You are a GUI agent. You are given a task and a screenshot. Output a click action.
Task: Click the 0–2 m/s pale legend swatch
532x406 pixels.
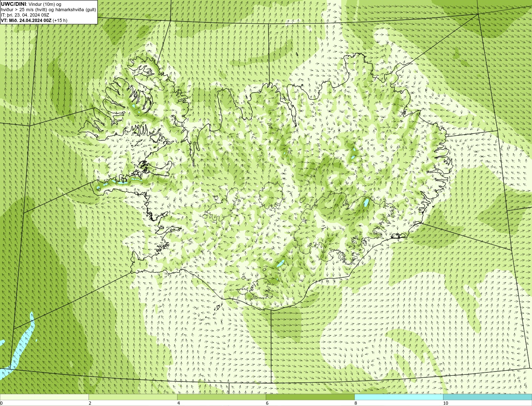(x=44, y=397)
